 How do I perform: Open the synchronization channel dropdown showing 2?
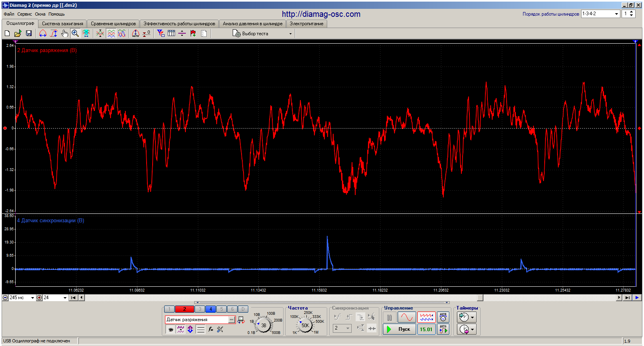point(342,328)
